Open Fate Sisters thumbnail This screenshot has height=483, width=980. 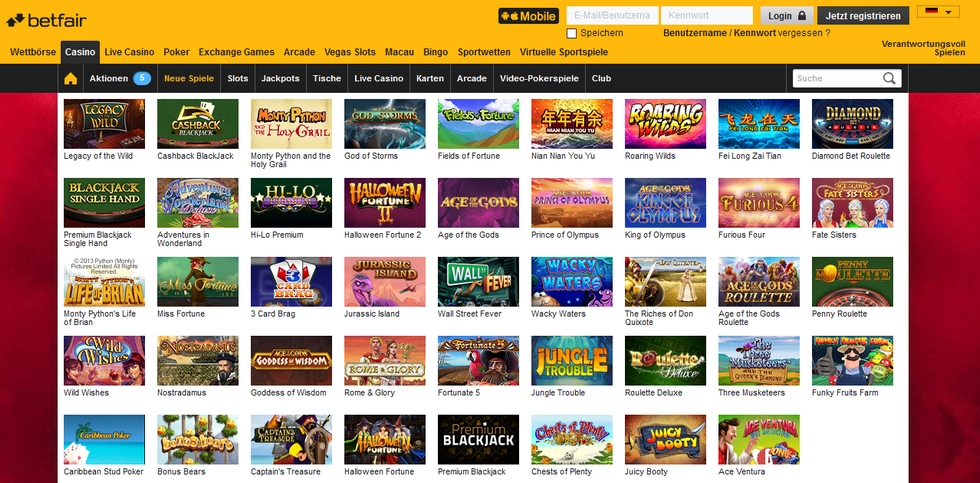coord(852,202)
